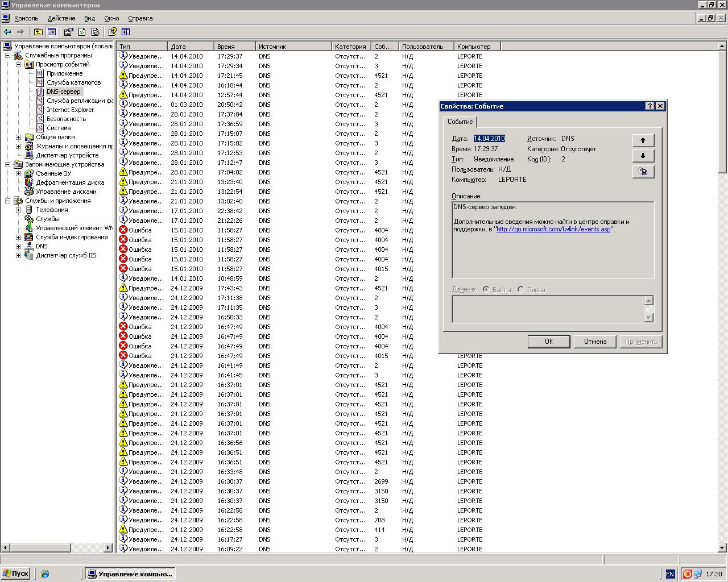The image size is (728, 582).
Task: Click the Отмена button in the dialog
Action: click(x=595, y=342)
